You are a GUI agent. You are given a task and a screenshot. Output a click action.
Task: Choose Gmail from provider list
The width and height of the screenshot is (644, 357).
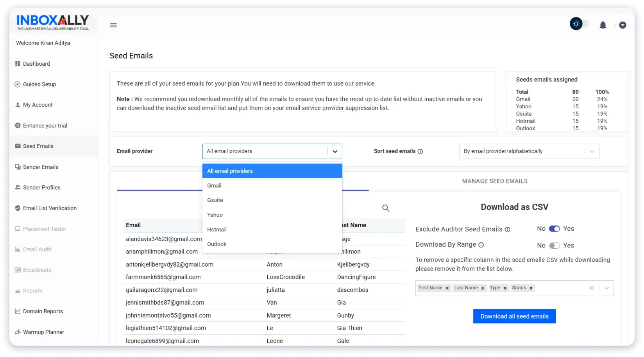point(272,185)
